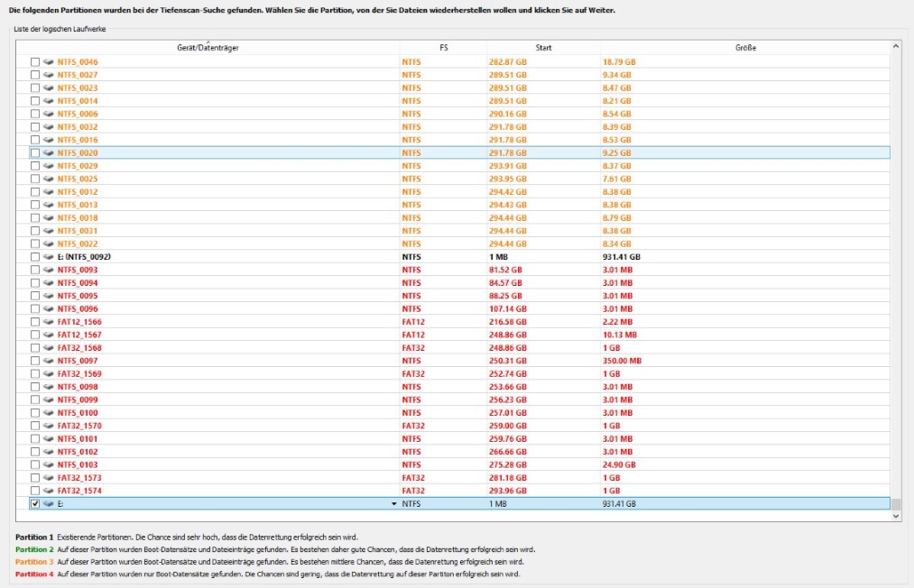
Task: Click the drive icon beside E: (NTFS_0092)
Action: [49, 257]
